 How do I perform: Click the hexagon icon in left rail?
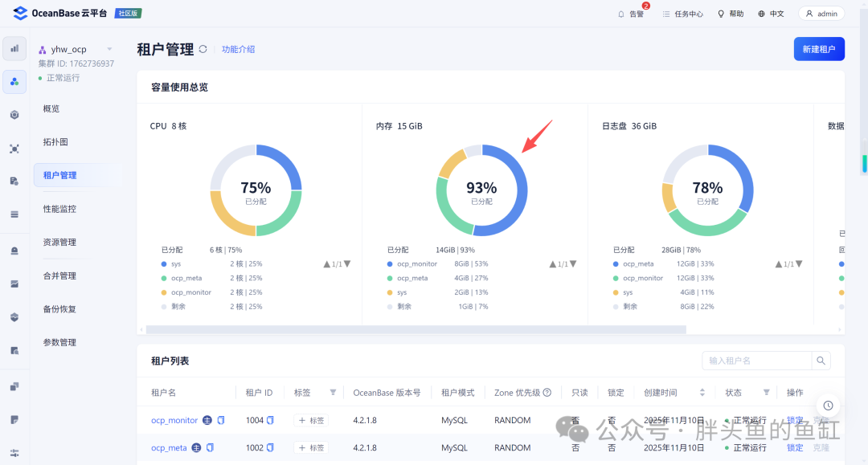coord(14,115)
